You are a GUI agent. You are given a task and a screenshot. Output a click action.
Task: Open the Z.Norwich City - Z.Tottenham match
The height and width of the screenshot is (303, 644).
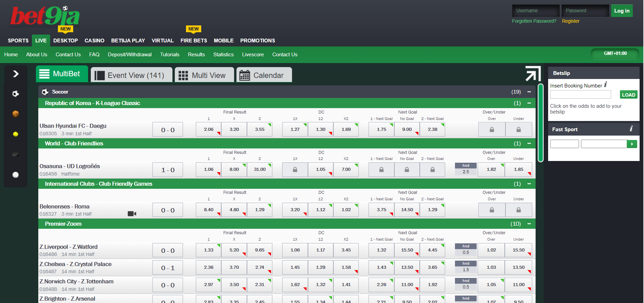tap(77, 282)
